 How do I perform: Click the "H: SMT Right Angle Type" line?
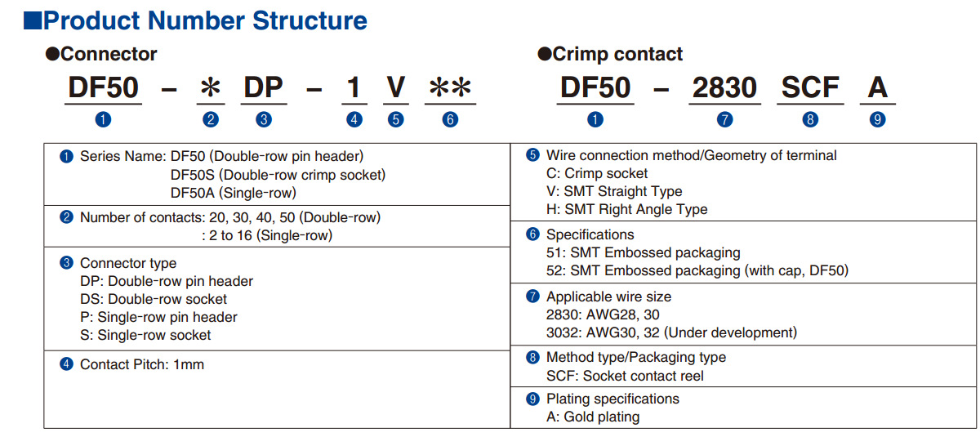tap(626, 209)
